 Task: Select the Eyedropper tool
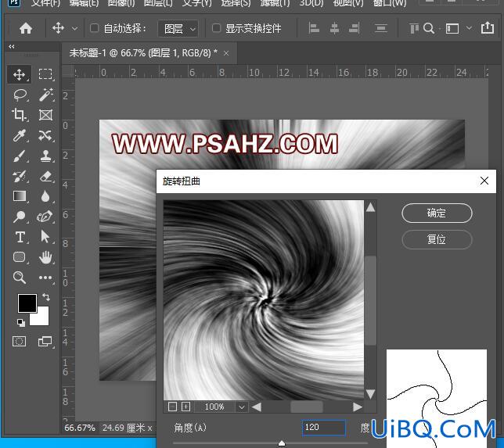(x=20, y=135)
